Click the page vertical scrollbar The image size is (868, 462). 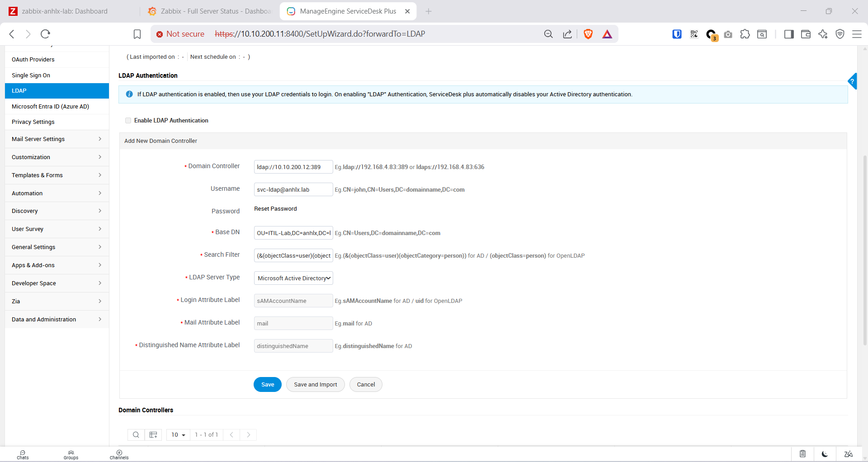point(864,249)
